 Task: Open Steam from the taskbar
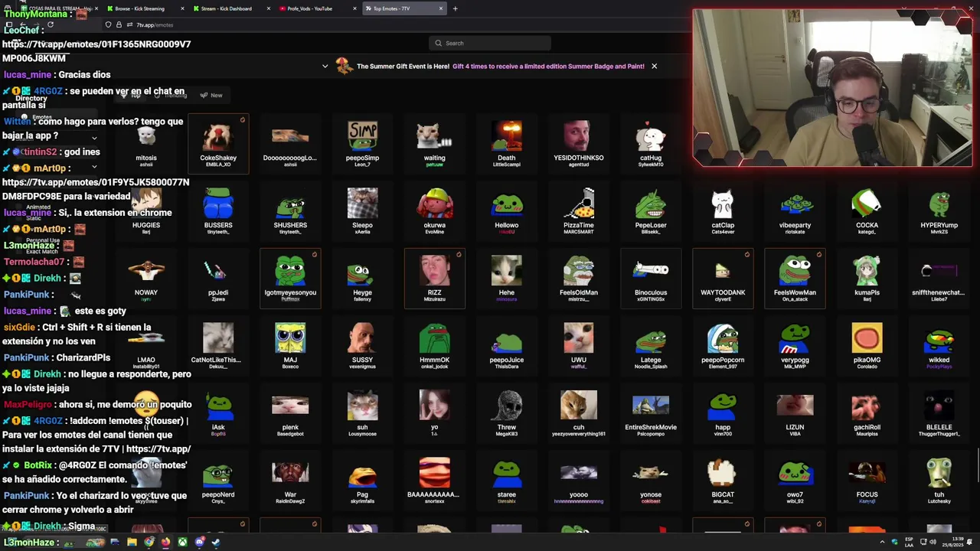tap(216, 543)
